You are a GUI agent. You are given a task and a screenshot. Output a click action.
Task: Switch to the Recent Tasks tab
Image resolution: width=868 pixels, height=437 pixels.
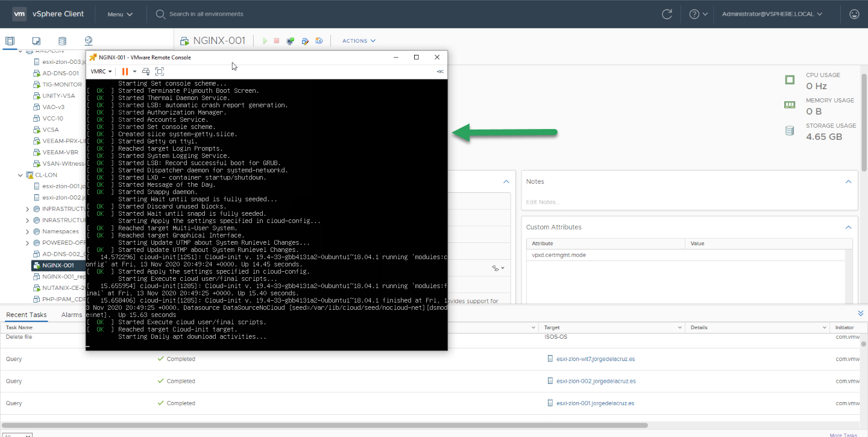click(x=27, y=315)
